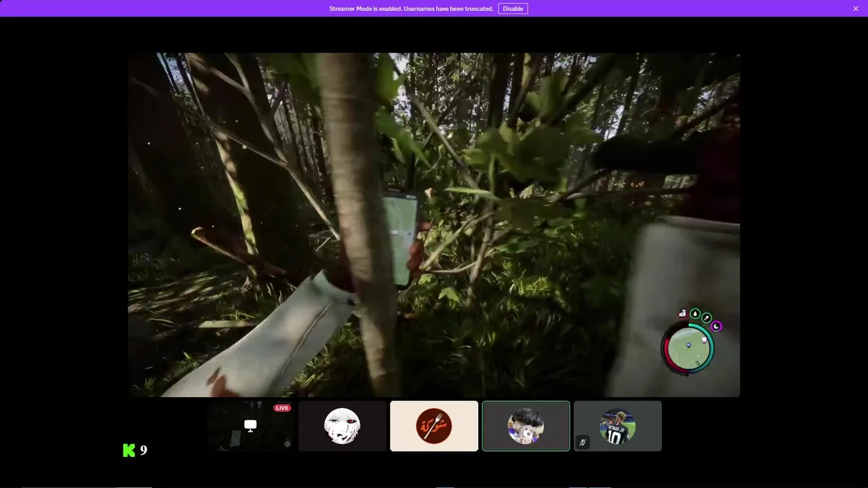The image size is (868, 488).
Task: Click the green Kick logo
Action: coord(129,450)
